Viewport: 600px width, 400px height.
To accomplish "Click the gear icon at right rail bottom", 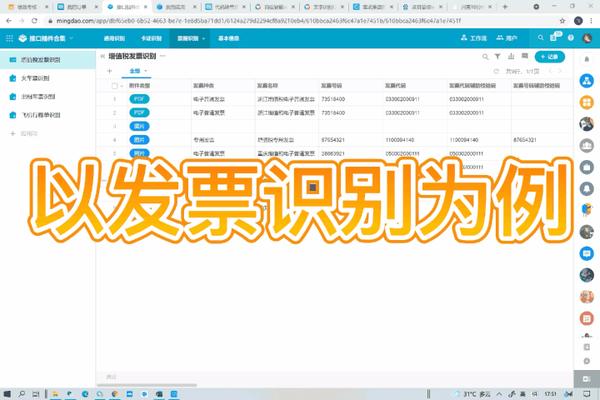I will click(x=587, y=361).
